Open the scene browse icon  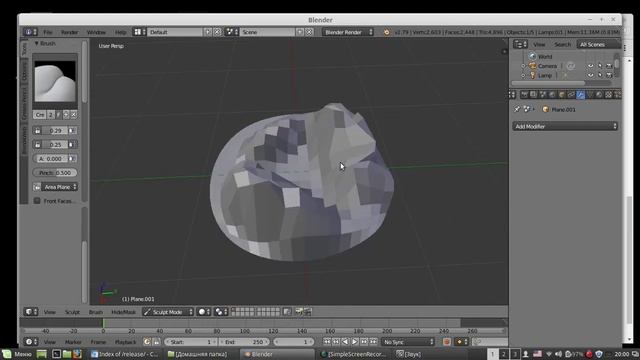232,32
